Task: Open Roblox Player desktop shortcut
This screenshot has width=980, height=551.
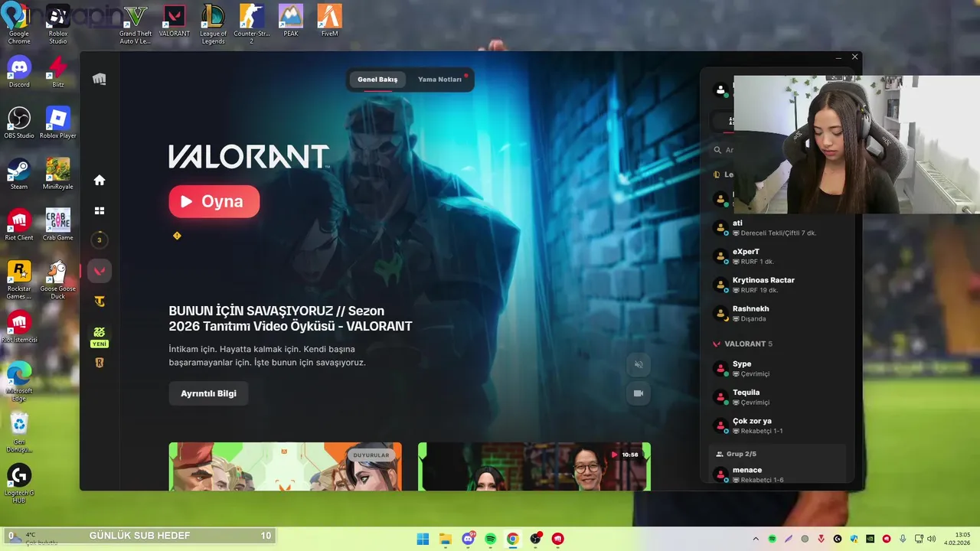Action: 58,122
